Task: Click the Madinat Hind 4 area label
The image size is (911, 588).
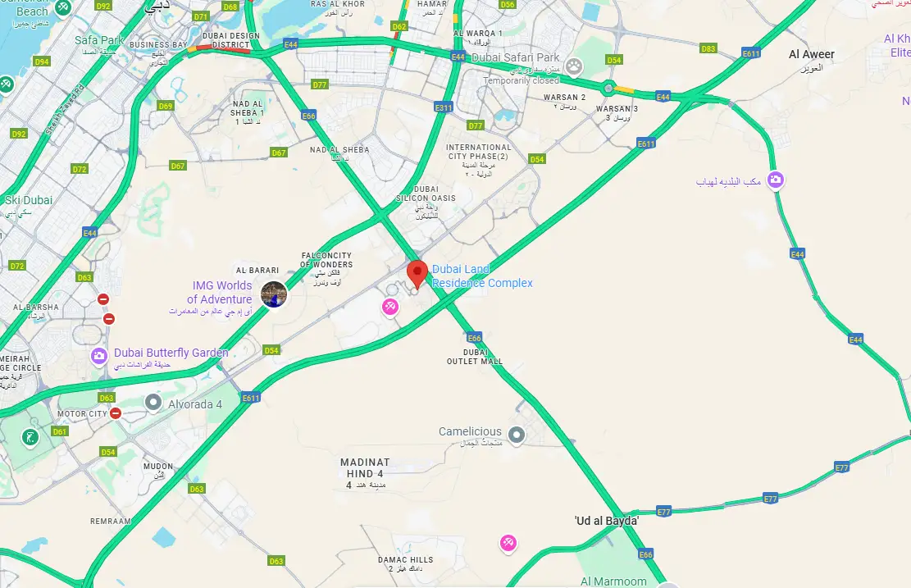Action: [x=365, y=467]
